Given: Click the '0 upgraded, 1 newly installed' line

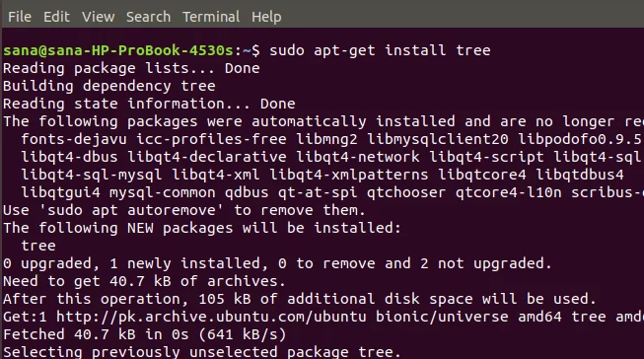Looking at the screenshot, I should (x=278, y=263).
